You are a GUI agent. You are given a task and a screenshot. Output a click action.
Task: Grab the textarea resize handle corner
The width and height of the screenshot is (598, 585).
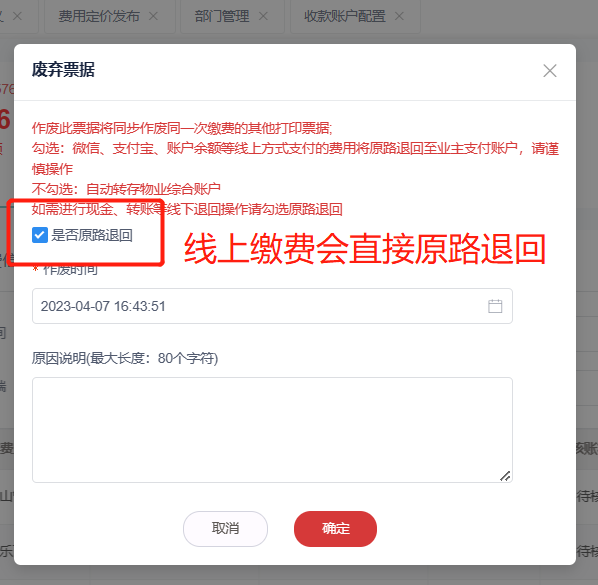tap(505, 476)
